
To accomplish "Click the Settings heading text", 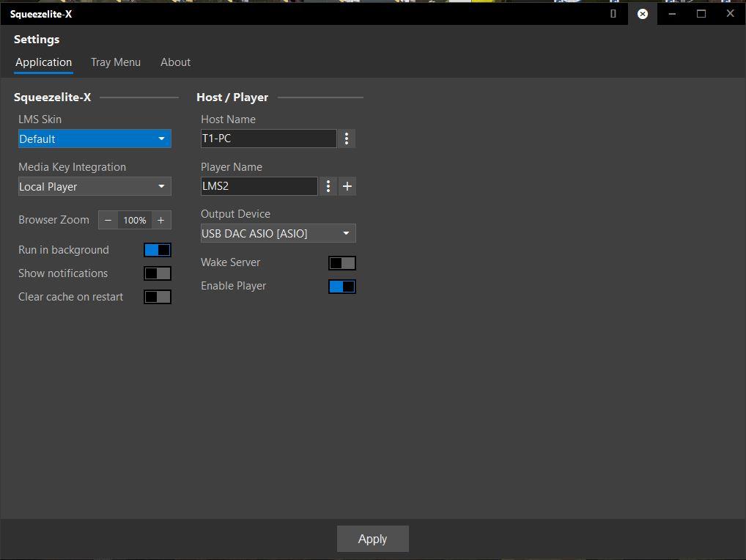I will click(x=37, y=40).
